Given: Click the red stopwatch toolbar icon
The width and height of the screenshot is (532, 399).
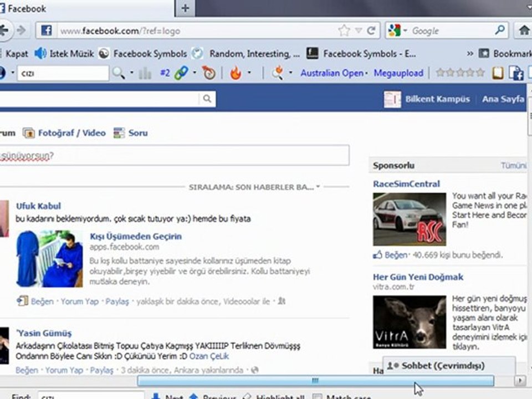Looking at the screenshot, I should click(209, 73).
